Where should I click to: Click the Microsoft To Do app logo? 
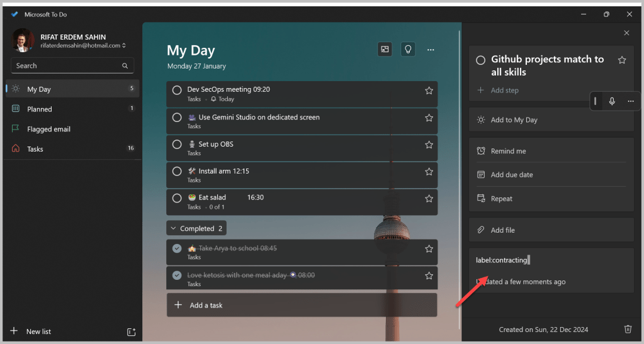[x=14, y=14]
